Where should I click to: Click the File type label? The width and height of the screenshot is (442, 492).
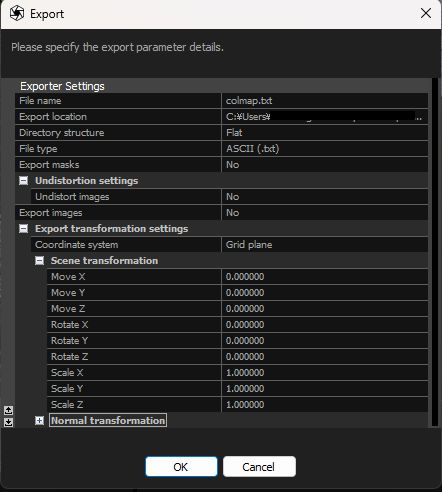pyautogui.click(x=38, y=149)
